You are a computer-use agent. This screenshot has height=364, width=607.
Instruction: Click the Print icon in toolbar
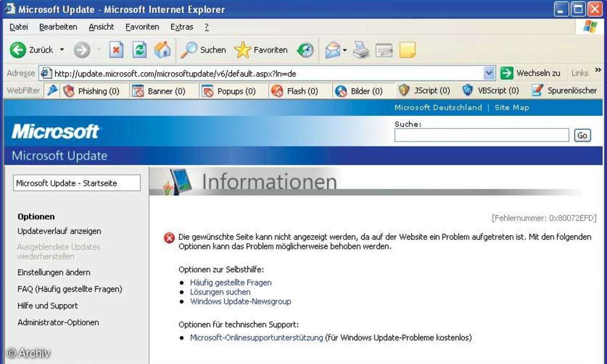[x=361, y=50]
